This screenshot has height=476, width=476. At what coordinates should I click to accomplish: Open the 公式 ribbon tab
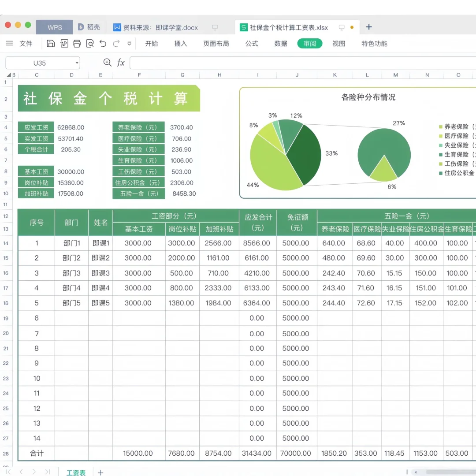tap(252, 43)
